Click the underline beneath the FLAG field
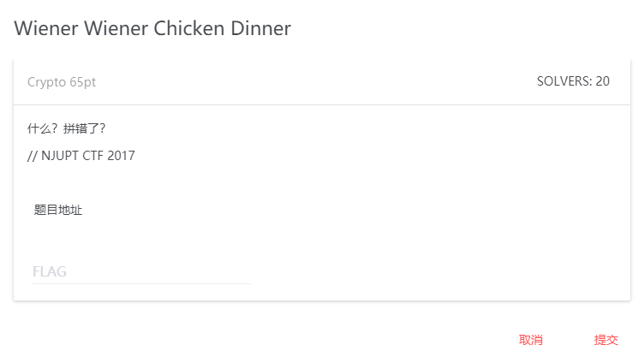Viewport: 644px width, 351px height. pos(141,283)
